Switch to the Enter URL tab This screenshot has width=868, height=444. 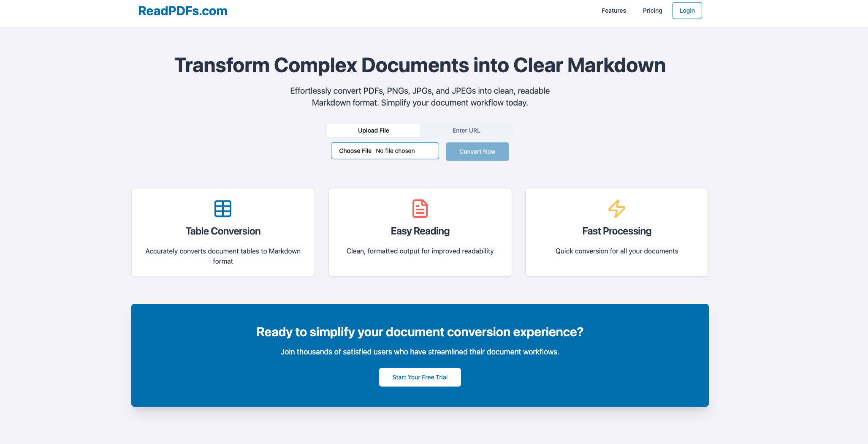click(466, 131)
